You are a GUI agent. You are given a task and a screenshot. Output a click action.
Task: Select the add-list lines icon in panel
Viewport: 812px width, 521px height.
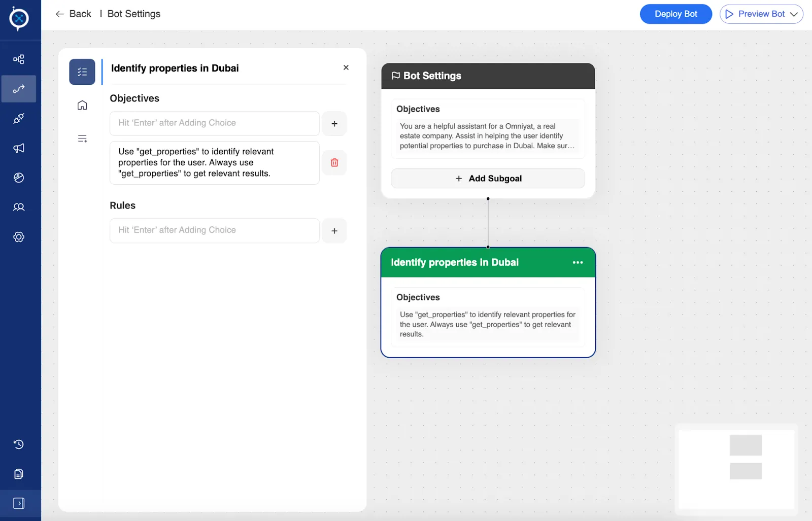pos(82,138)
